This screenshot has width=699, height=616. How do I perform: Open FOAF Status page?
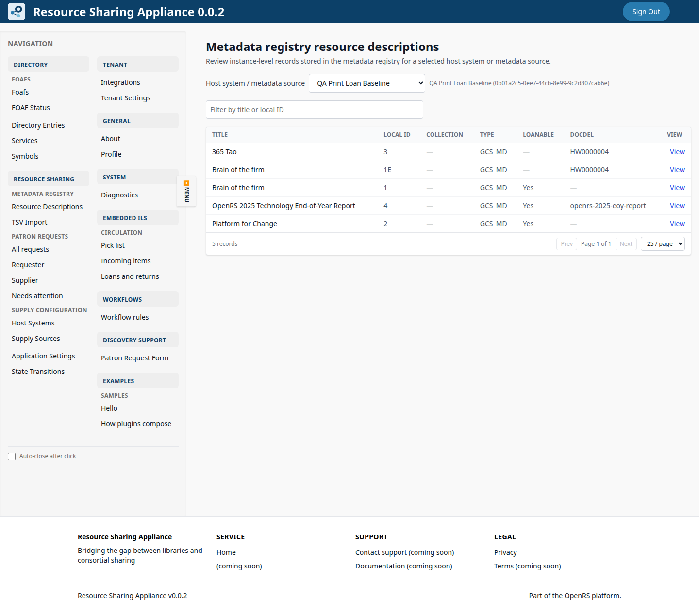coord(31,108)
